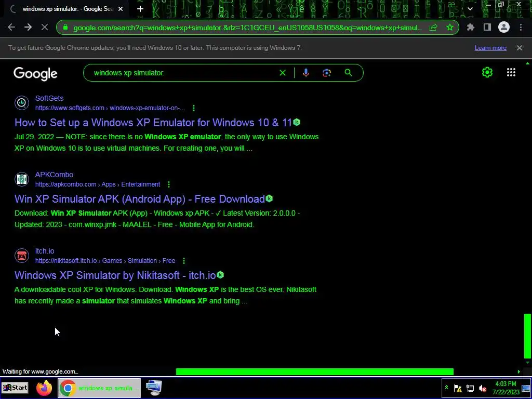Click badge icon beside Win XP Simulator APK
The image size is (532, 399).
[x=269, y=198]
